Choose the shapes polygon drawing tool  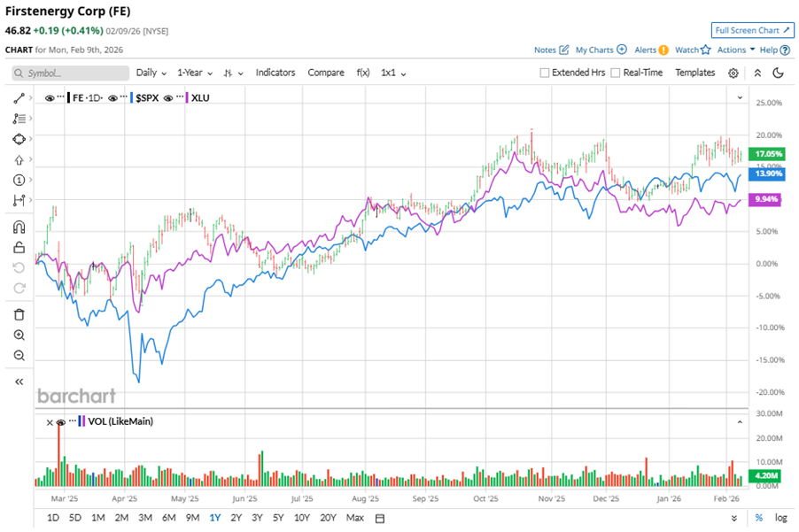pyautogui.click(x=19, y=139)
